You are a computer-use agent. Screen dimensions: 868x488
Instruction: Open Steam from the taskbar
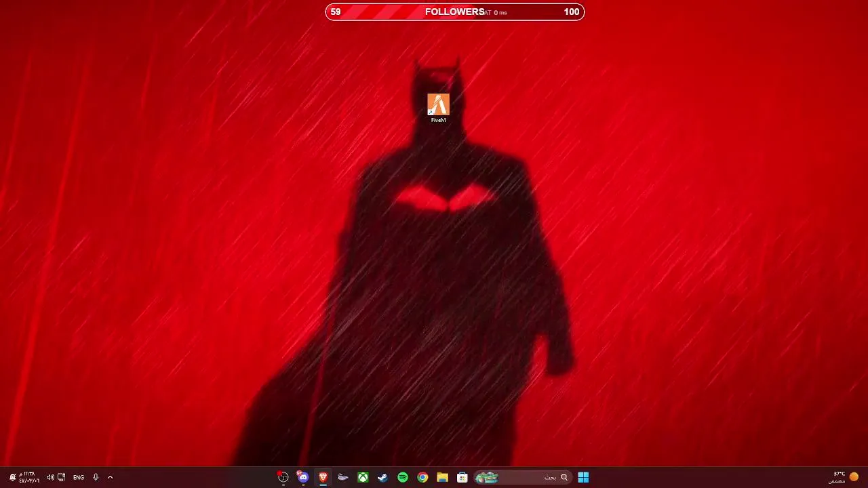pos(382,477)
